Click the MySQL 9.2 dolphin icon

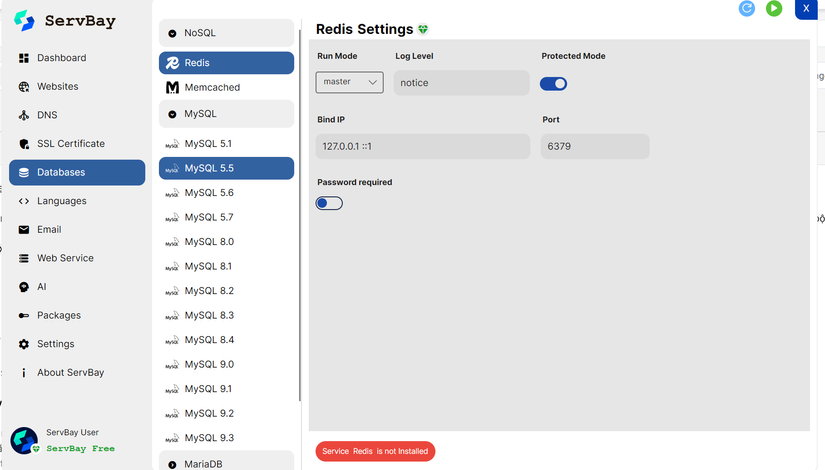tap(172, 414)
